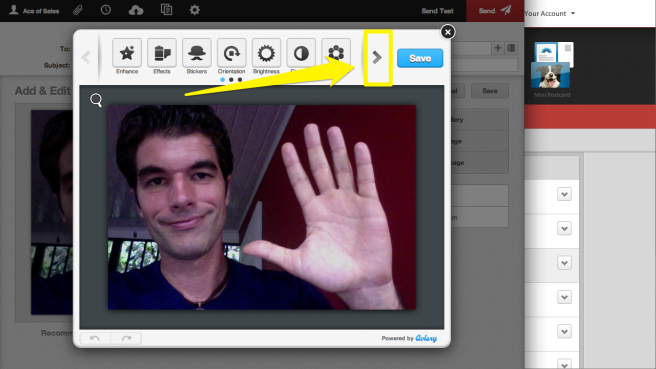Click the cloud upload icon
The width and height of the screenshot is (656, 369).
[136, 10]
